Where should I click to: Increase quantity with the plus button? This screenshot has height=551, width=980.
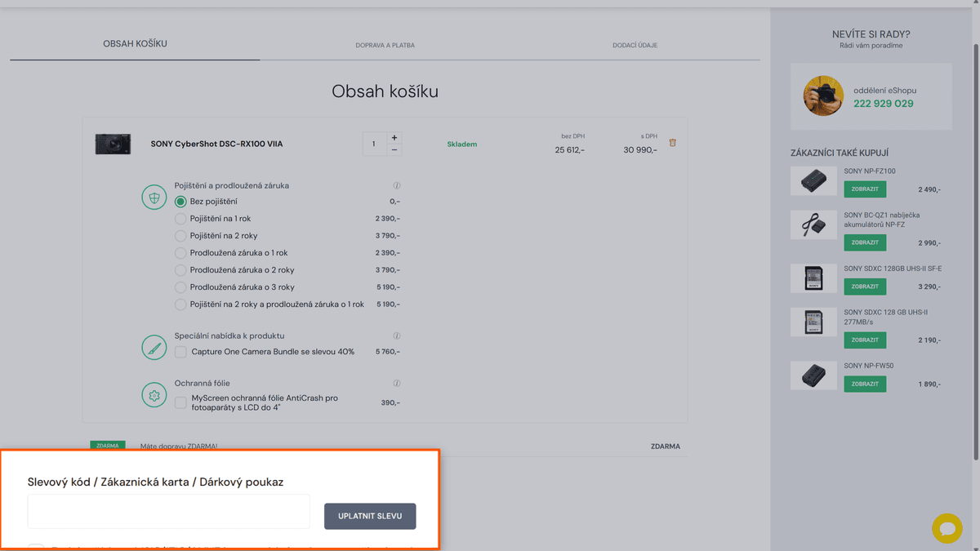pyautogui.click(x=394, y=138)
